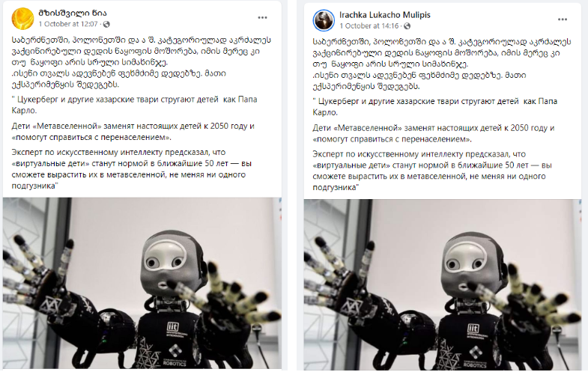Screen dimensions: 588x375
Task: Click the 'Эксперт' paragraph in right post
Action: (x=432, y=171)
